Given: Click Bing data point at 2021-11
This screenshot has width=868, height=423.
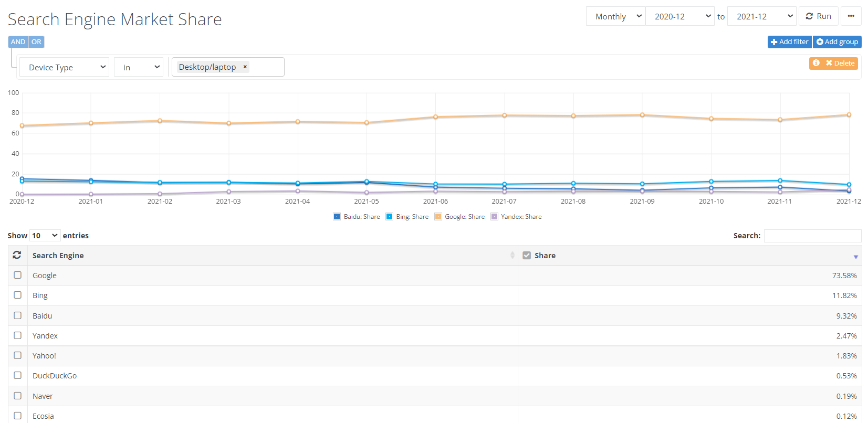Looking at the screenshot, I should coord(780,181).
